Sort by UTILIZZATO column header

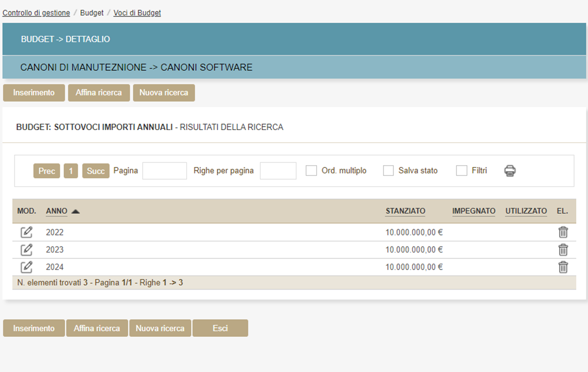point(526,211)
